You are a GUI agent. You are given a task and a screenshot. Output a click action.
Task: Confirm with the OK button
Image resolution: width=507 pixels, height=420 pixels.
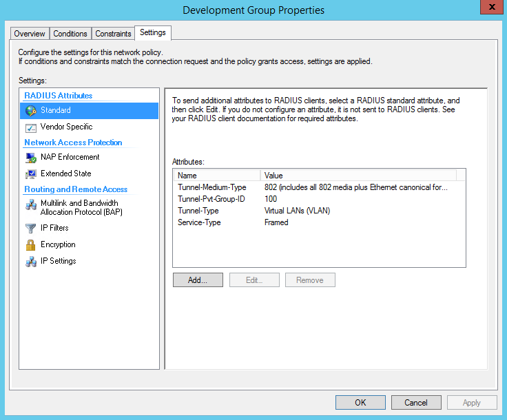pyautogui.click(x=360, y=403)
